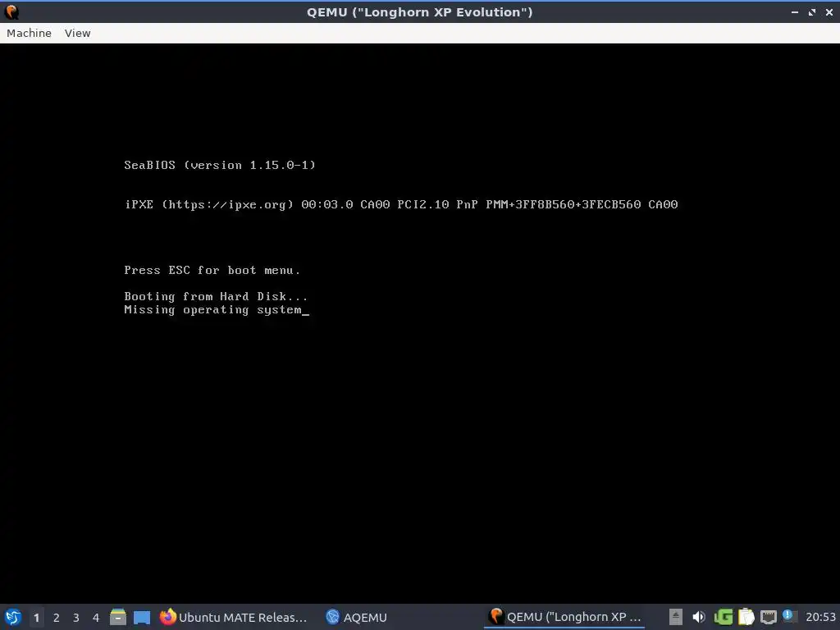Open the View menu
The image size is (840, 630).
pos(77,33)
